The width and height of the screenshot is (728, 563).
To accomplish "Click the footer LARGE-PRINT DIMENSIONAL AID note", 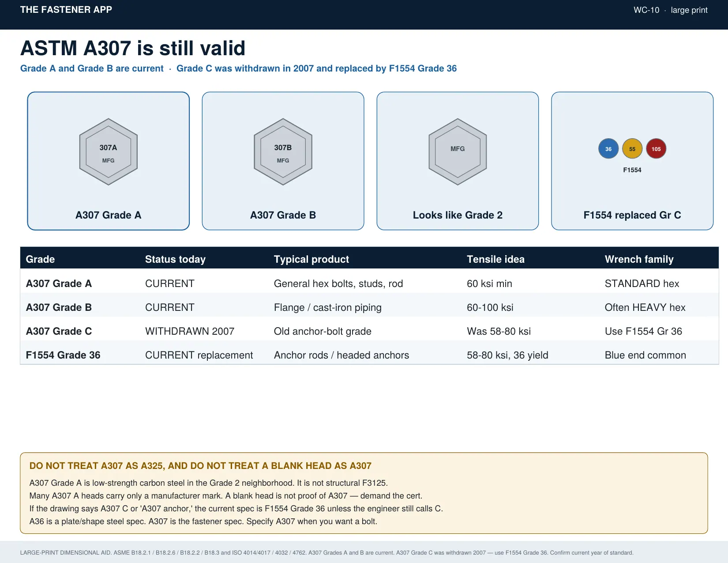I will coord(326,552).
